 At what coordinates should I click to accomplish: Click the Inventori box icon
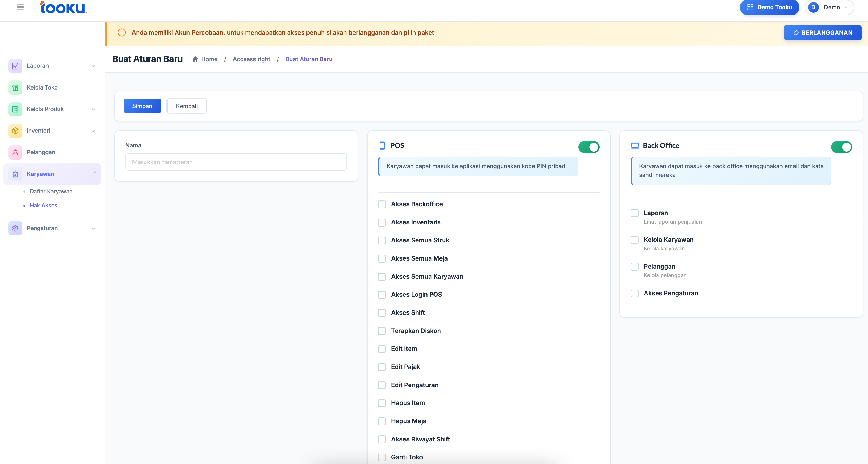pyautogui.click(x=15, y=131)
